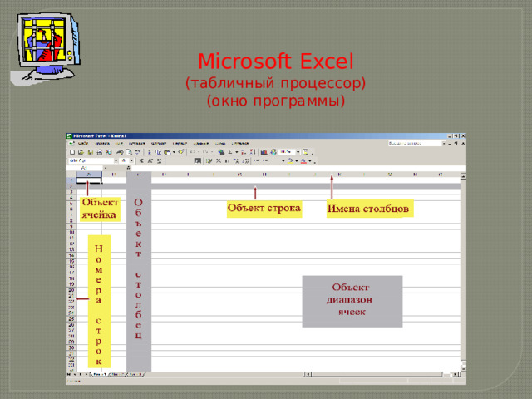532x399 pixels.
Task: Select column A header
Action: point(89,175)
